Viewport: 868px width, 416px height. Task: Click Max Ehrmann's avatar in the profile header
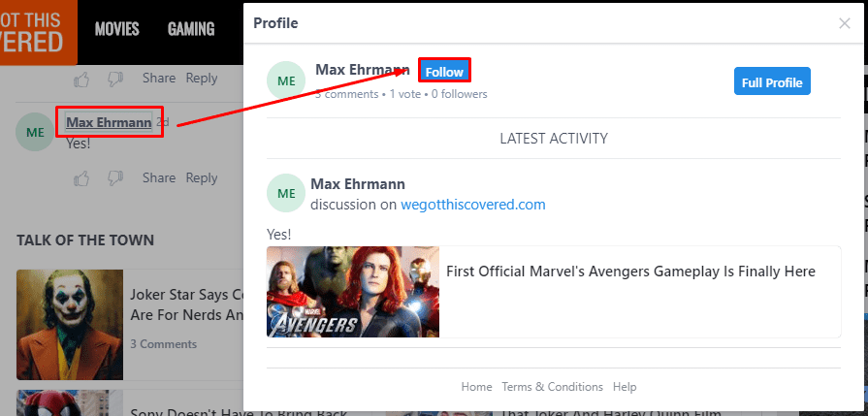tap(286, 81)
